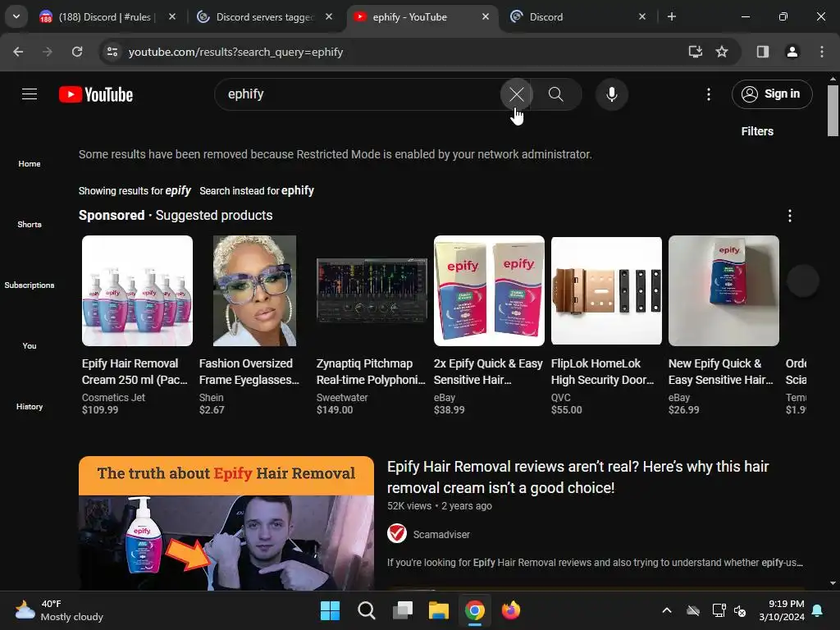Open the YouTube hamburger guide menu
840x630 pixels.
coord(30,94)
